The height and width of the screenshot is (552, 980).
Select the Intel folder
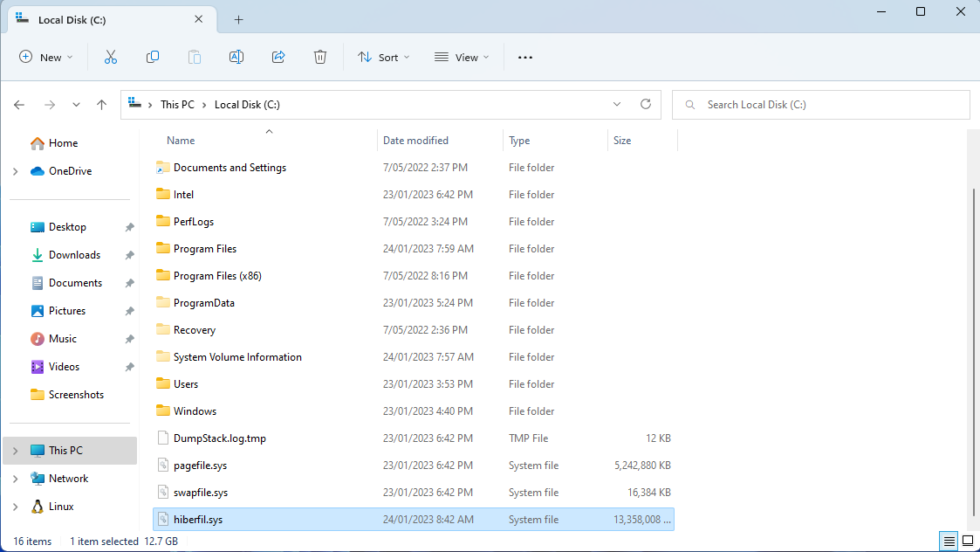click(414, 195)
